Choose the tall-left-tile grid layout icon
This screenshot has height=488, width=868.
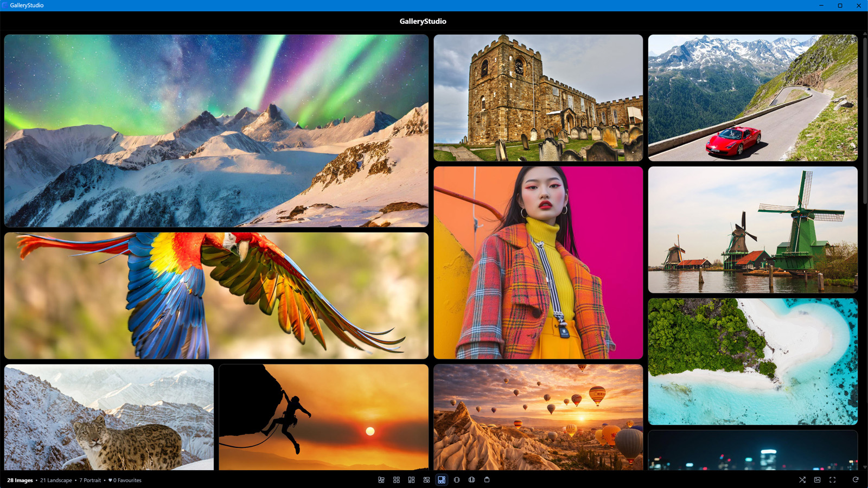pyautogui.click(x=411, y=480)
